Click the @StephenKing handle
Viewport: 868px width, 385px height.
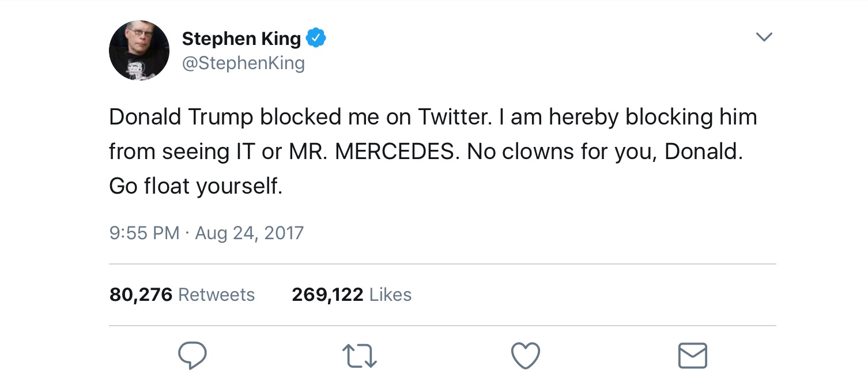243,63
